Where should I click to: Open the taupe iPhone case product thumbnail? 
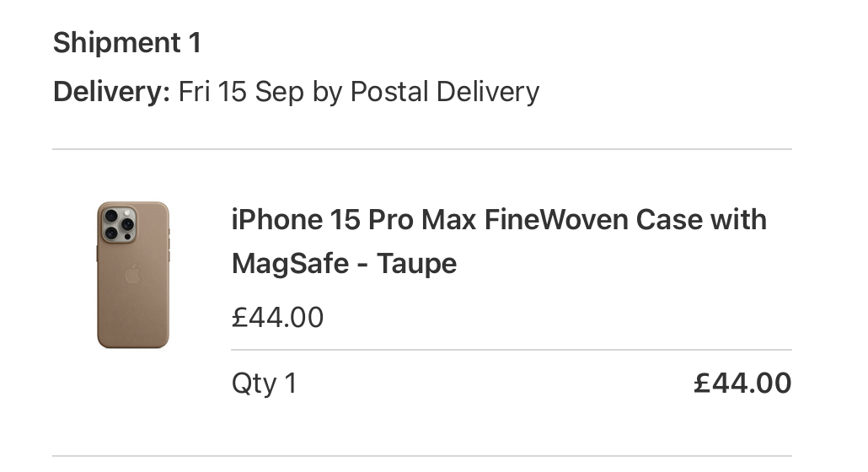[132, 275]
